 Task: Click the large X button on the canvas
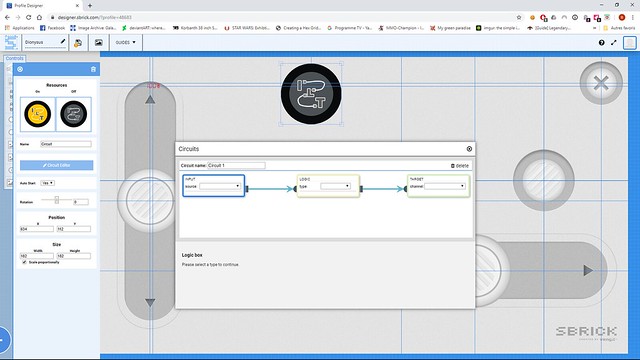pyautogui.click(x=601, y=83)
